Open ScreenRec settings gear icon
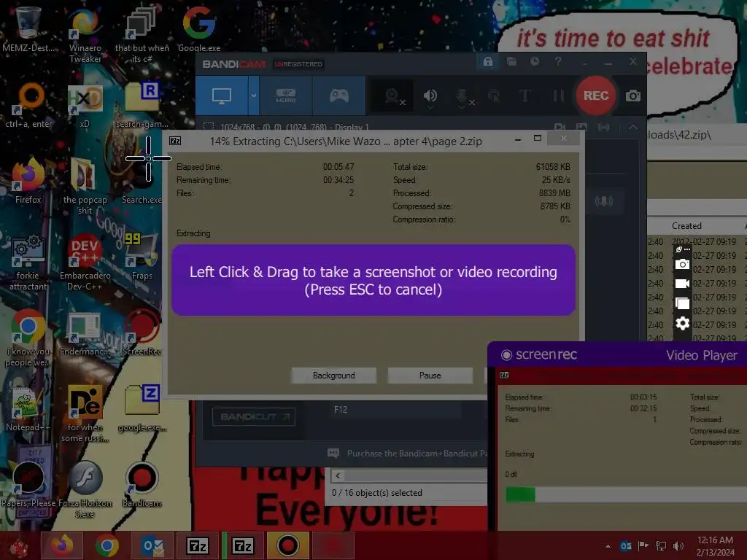Image resolution: width=747 pixels, height=560 pixels. 682,324
